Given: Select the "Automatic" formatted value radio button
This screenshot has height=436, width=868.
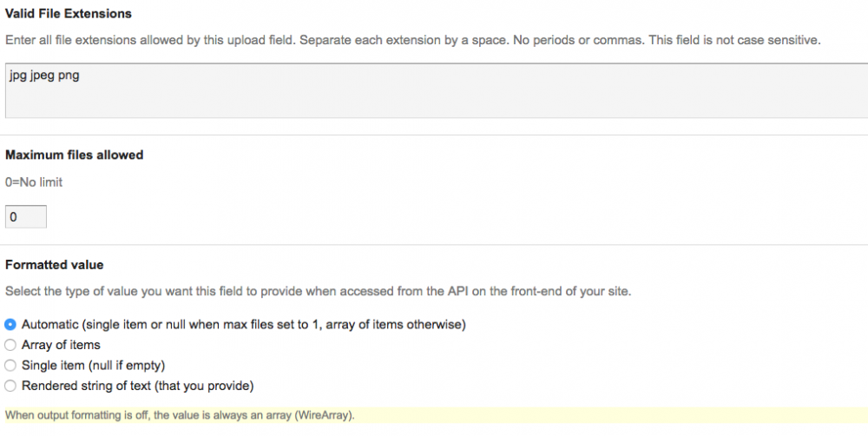Looking at the screenshot, I should [x=10, y=325].
